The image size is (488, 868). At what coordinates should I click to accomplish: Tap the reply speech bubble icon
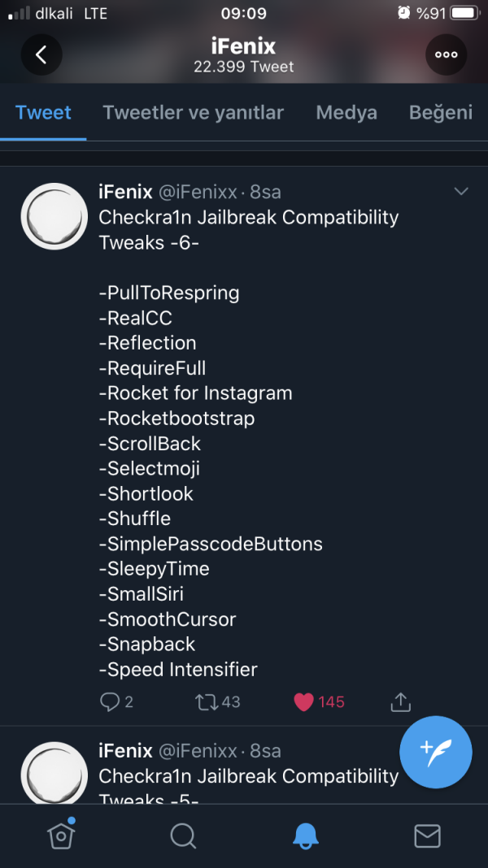click(108, 701)
